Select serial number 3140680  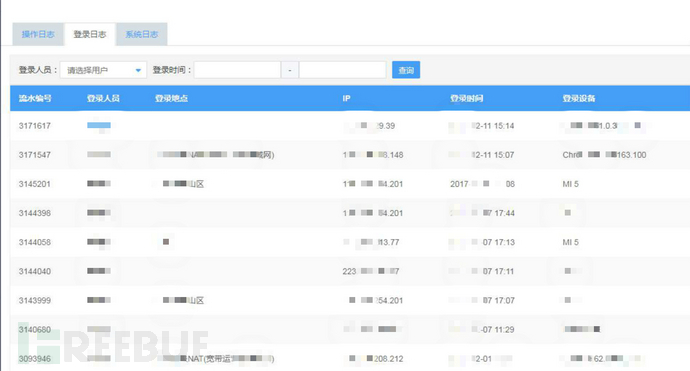(x=35, y=329)
